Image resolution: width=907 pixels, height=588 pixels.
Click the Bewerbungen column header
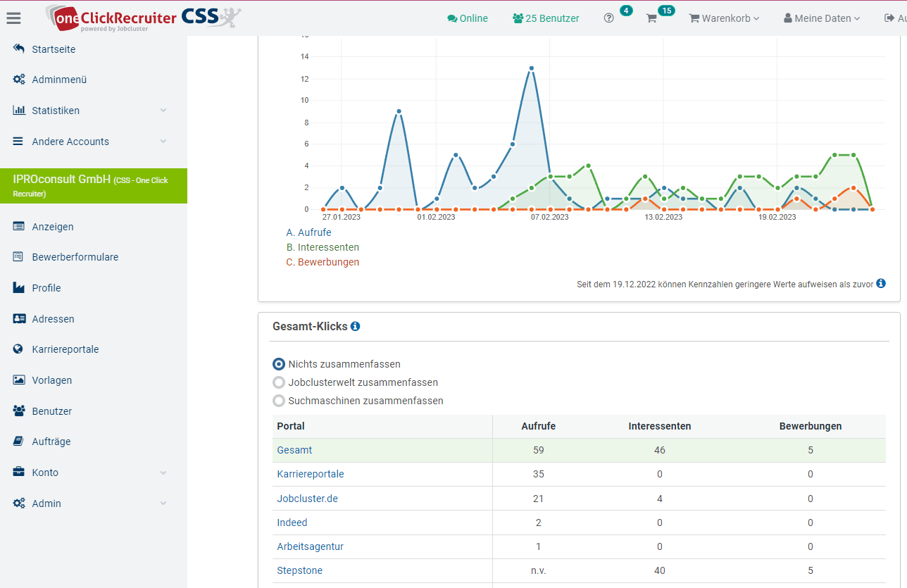[x=811, y=426]
